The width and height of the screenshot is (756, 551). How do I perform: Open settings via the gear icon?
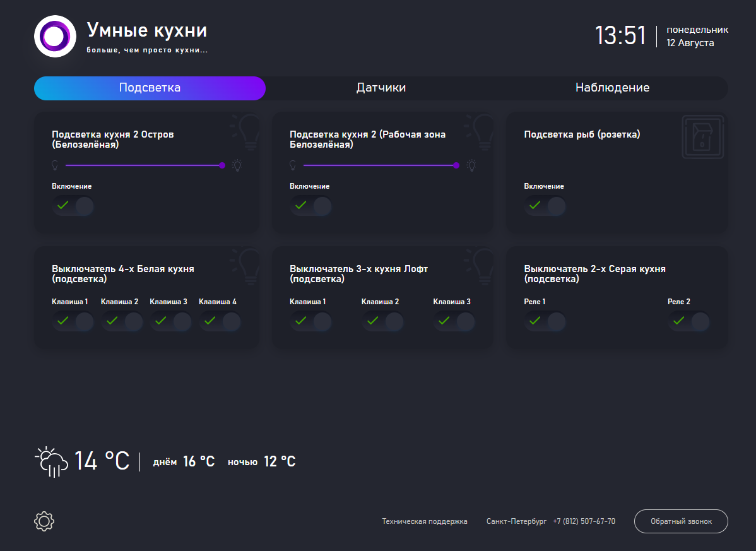pos(44,521)
